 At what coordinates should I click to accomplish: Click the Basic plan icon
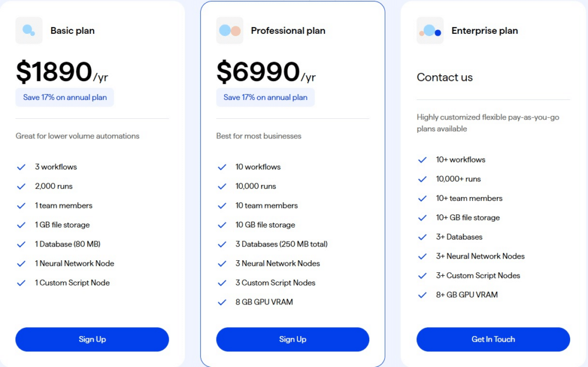29,30
